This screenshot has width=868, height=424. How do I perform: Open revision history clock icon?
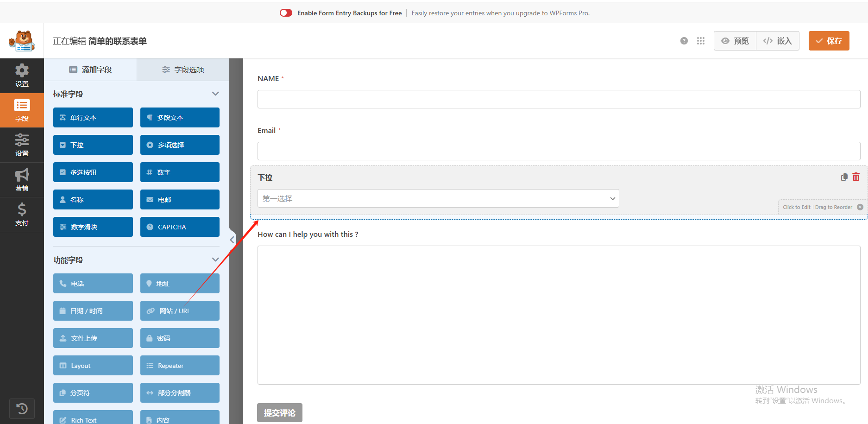click(x=22, y=409)
